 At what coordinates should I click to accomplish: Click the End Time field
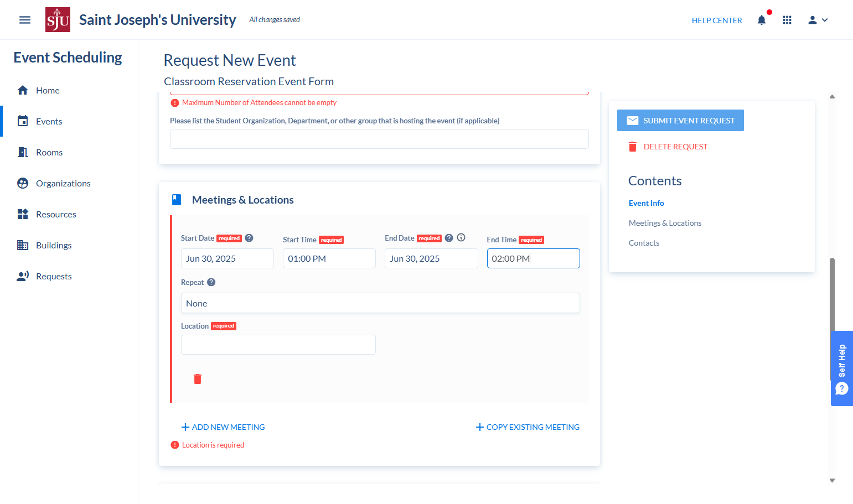(x=533, y=258)
